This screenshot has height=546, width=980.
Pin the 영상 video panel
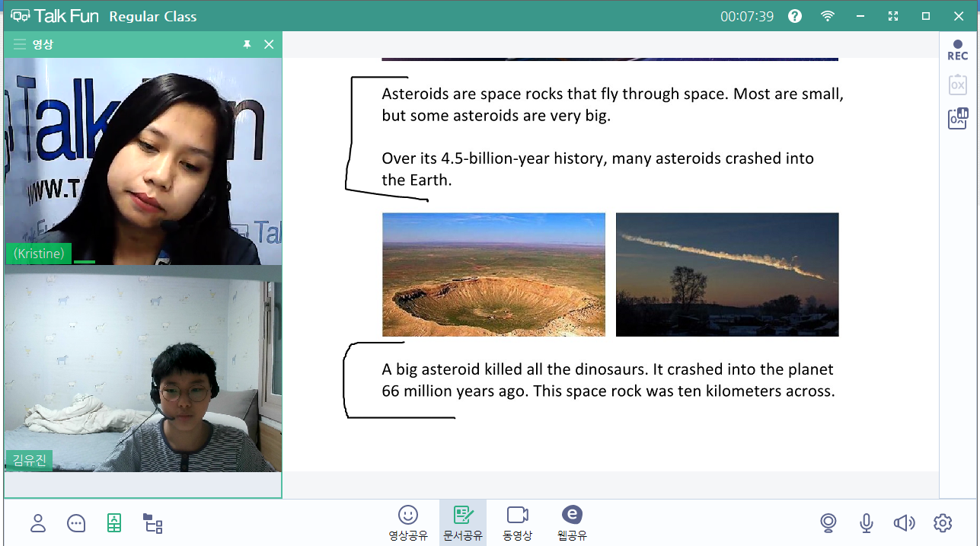247,45
